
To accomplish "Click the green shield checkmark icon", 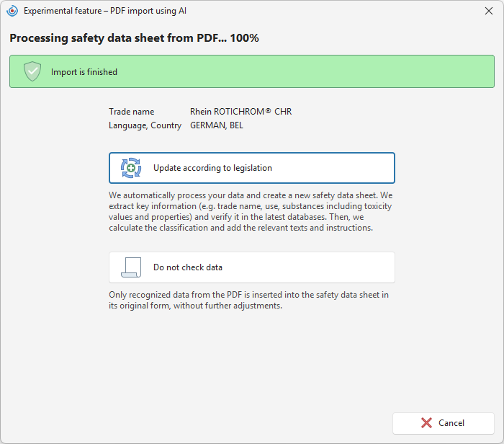I will point(32,71).
